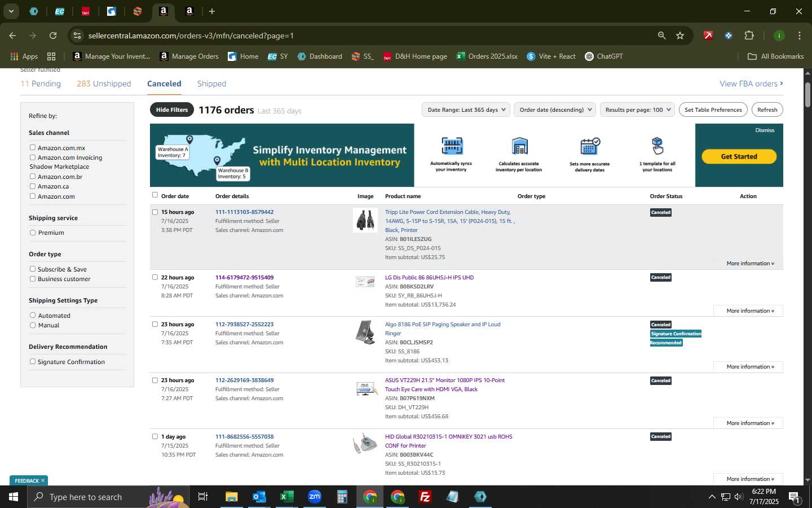Open Outlook from the taskbar
This screenshot has width=812, height=508.
click(x=259, y=497)
